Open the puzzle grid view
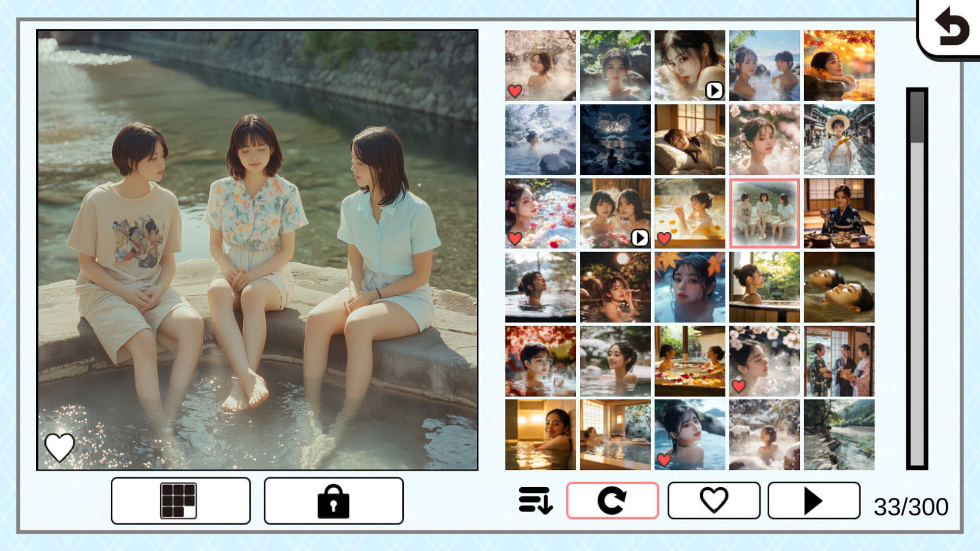Image resolution: width=980 pixels, height=551 pixels. click(x=180, y=502)
